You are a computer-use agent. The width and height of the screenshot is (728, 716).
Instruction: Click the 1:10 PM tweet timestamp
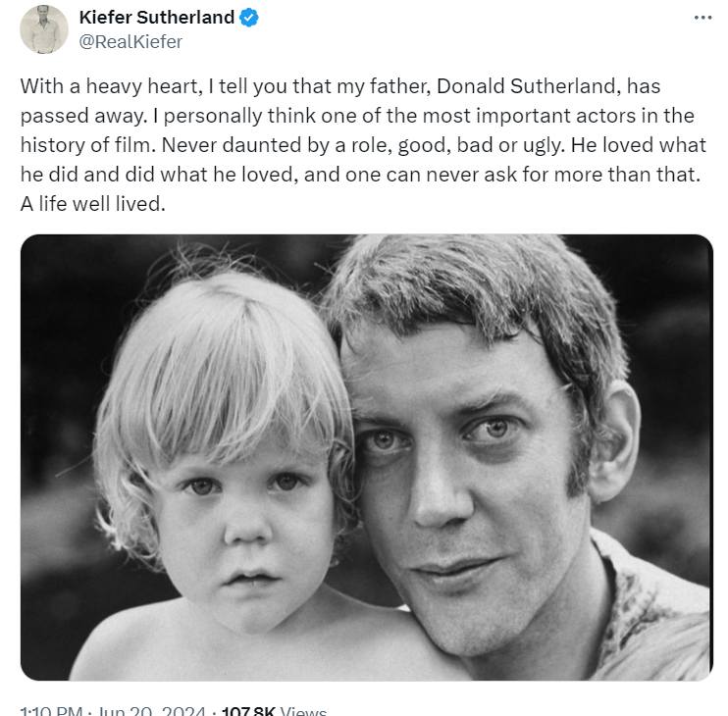(x=51, y=709)
